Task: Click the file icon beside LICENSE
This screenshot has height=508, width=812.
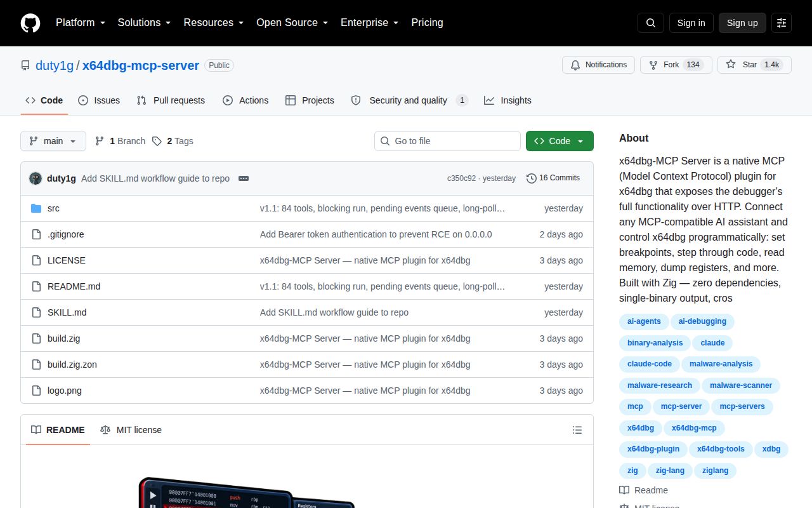Action: coord(36,260)
